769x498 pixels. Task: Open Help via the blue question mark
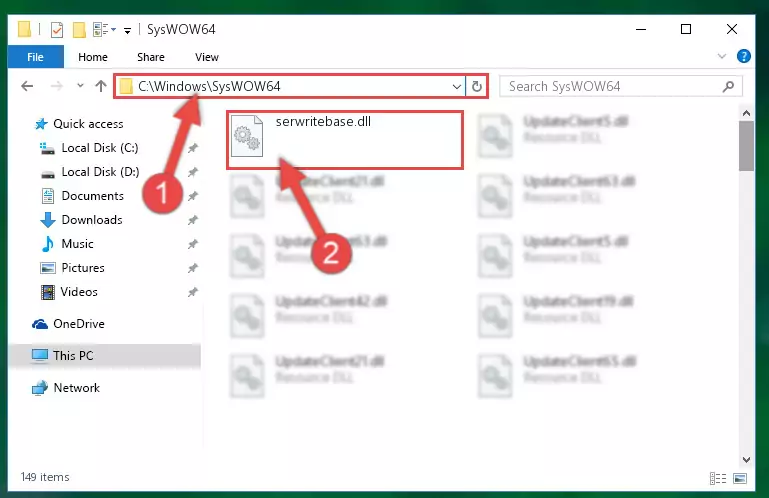pyautogui.click(x=743, y=56)
